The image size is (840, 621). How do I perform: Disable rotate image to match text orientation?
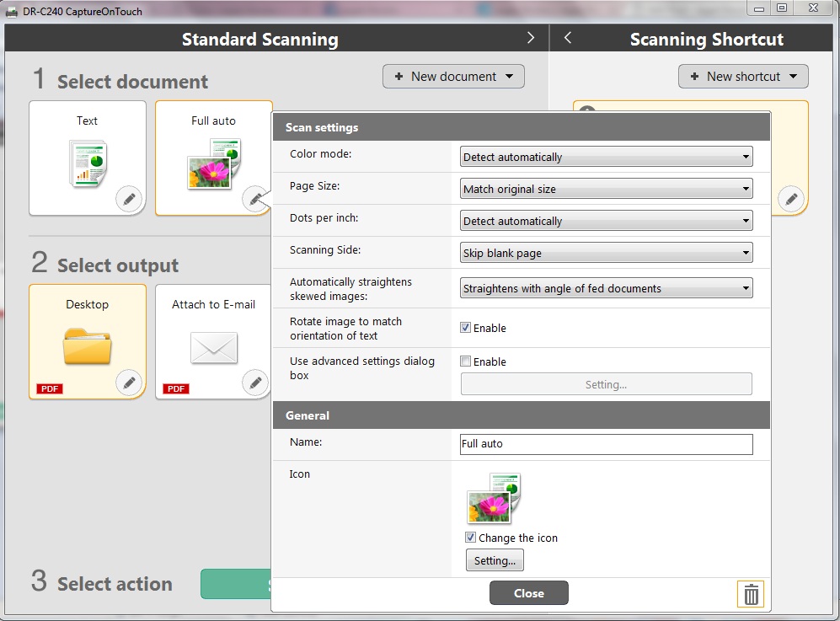pyautogui.click(x=465, y=328)
